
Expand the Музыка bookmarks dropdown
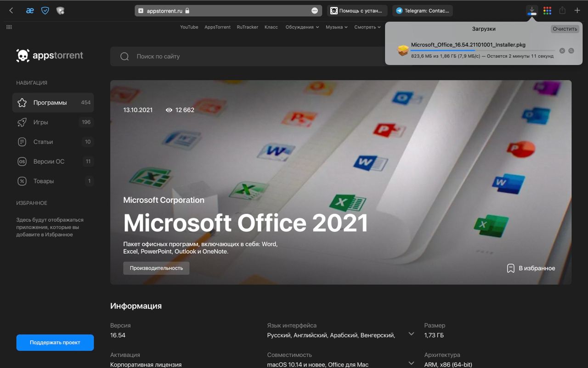point(337,27)
